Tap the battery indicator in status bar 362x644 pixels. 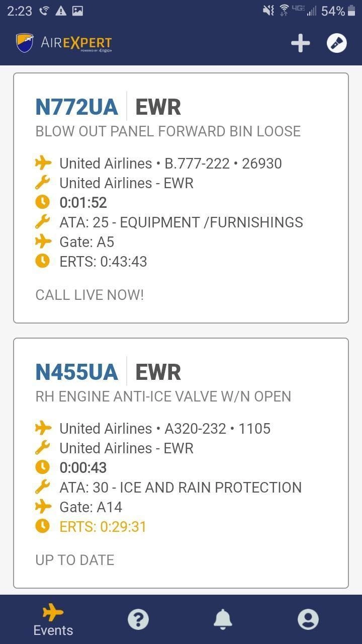coord(351,11)
